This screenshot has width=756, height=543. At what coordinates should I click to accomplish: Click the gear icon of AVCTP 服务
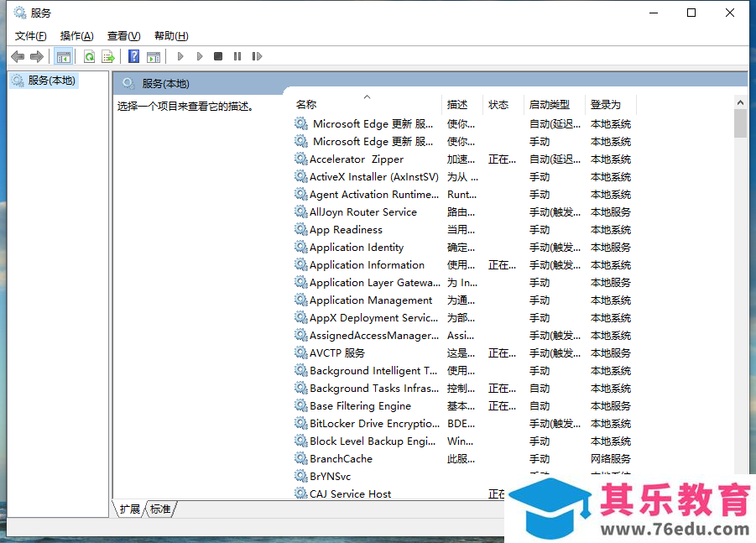(301, 352)
